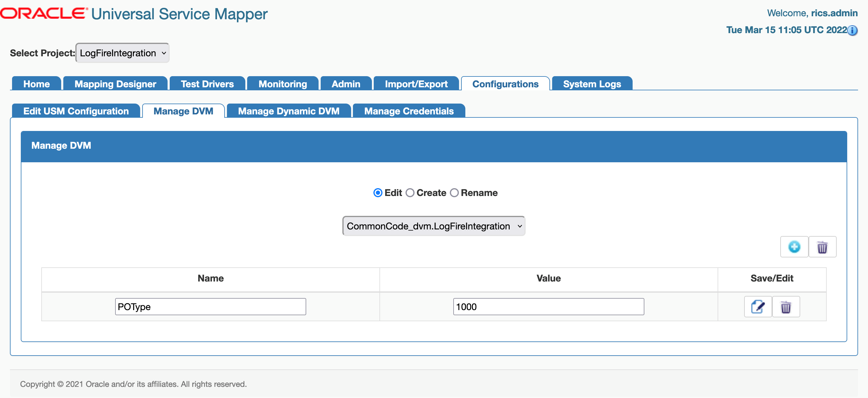Image resolution: width=868 pixels, height=398 pixels.
Task: Switch to the Manage Dynamic DVM tab
Action: tap(288, 111)
